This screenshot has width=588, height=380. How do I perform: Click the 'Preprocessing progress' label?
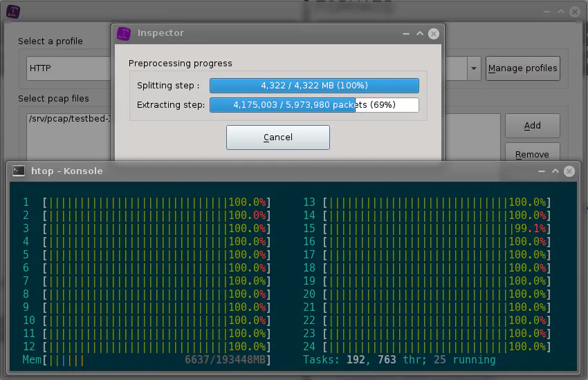pos(181,64)
